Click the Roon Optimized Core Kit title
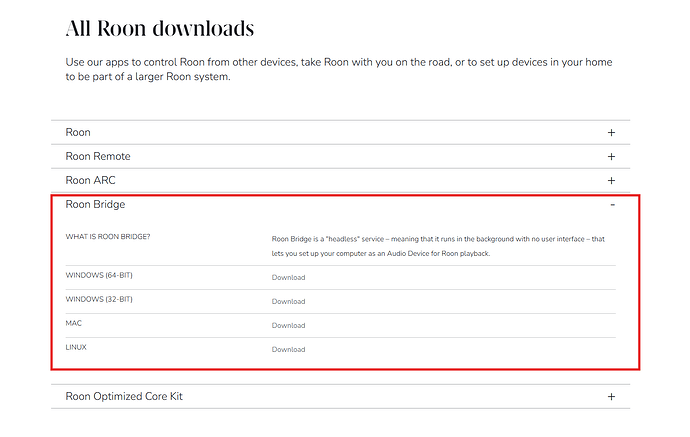 (x=124, y=396)
